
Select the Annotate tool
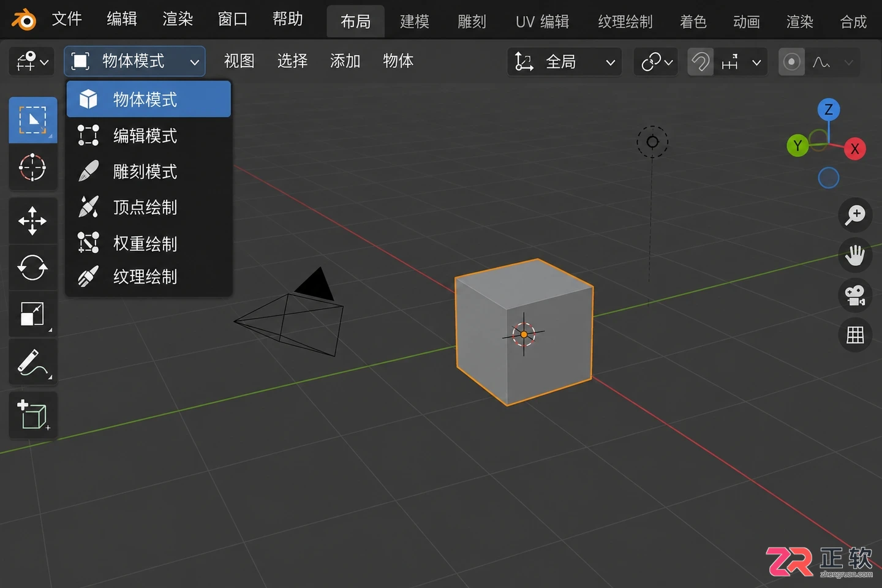tap(33, 363)
